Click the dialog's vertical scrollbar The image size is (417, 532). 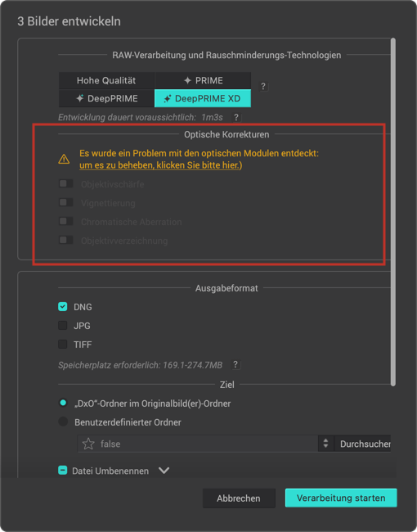(393, 212)
